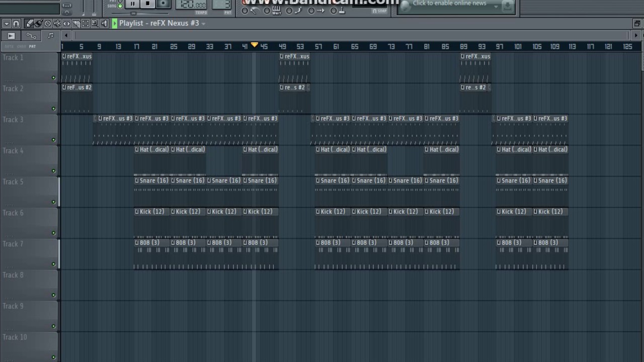Select the Slice tool
This screenshot has width=644, height=362.
(x=76, y=23)
